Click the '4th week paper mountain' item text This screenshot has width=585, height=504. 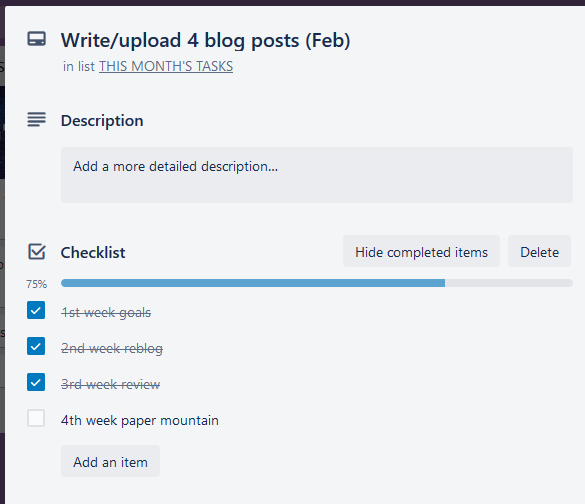[x=140, y=420]
